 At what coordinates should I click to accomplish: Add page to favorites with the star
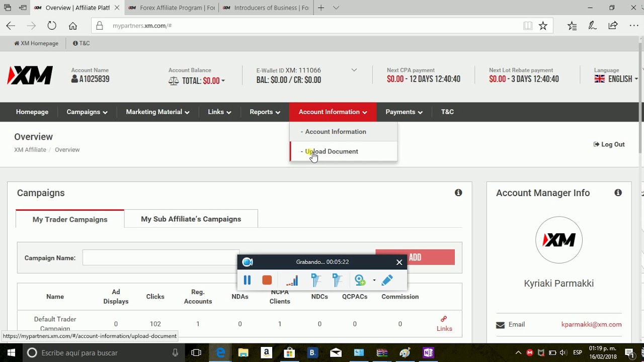pyautogui.click(x=543, y=26)
